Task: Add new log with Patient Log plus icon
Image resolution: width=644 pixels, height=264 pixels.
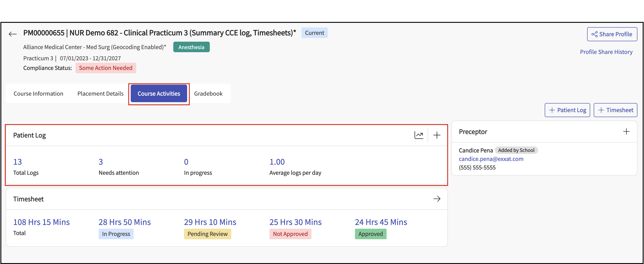Action: point(437,135)
